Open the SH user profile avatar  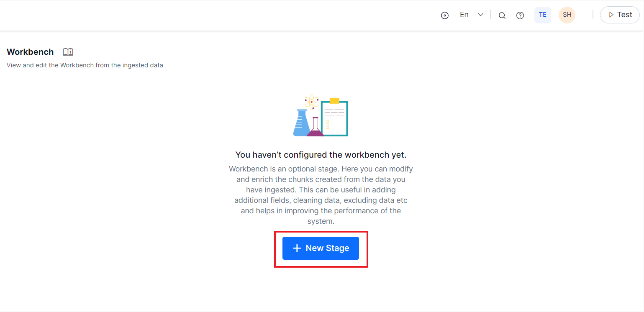tap(567, 15)
